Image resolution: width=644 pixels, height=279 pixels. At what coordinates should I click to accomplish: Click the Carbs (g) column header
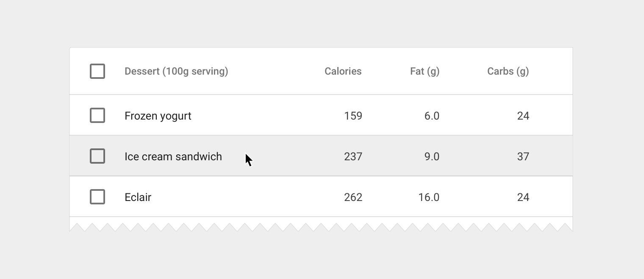pyautogui.click(x=508, y=71)
